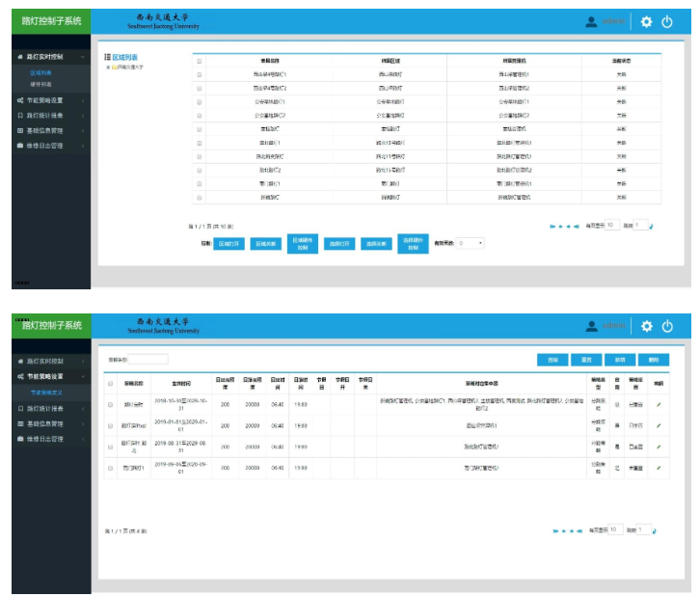Edit the strategy row dated 2019-09-06

(659, 468)
